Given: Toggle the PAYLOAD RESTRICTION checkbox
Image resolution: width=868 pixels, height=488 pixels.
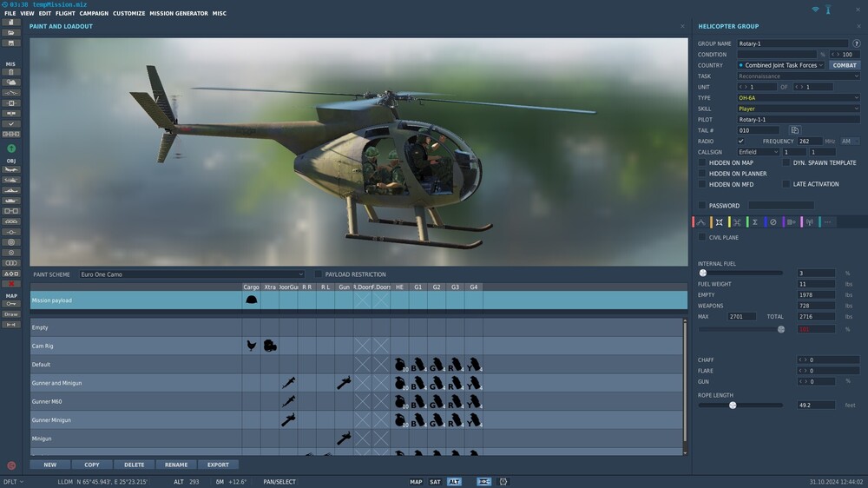Looking at the screenshot, I should click(318, 274).
